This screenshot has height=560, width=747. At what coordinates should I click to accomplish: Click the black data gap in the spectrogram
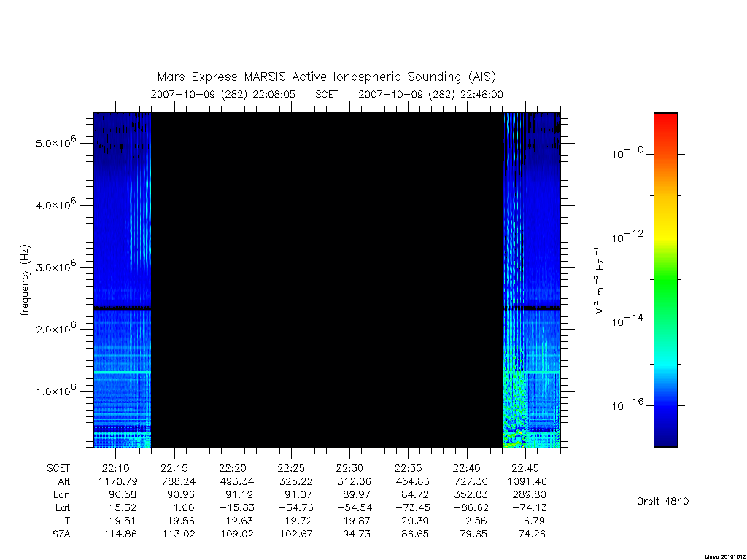[327, 280]
